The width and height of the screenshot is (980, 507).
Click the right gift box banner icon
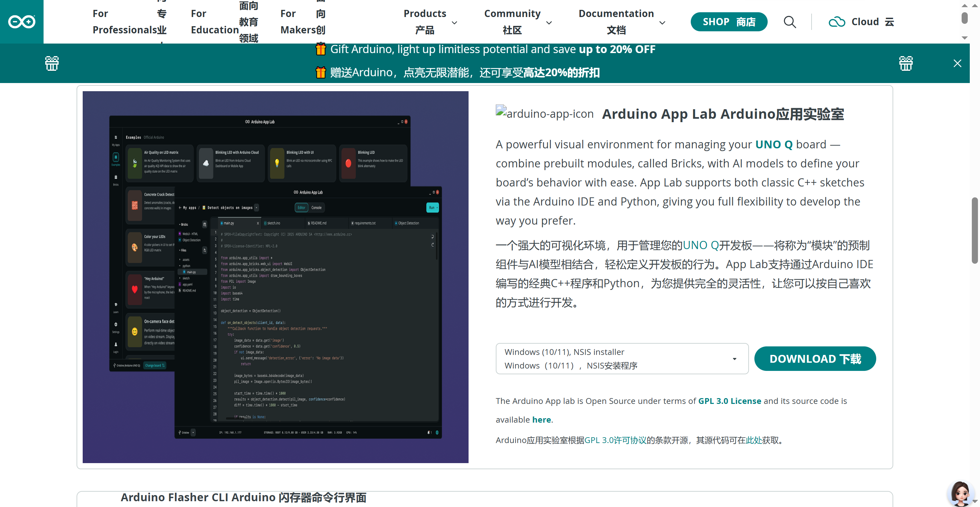pyautogui.click(x=905, y=63)
